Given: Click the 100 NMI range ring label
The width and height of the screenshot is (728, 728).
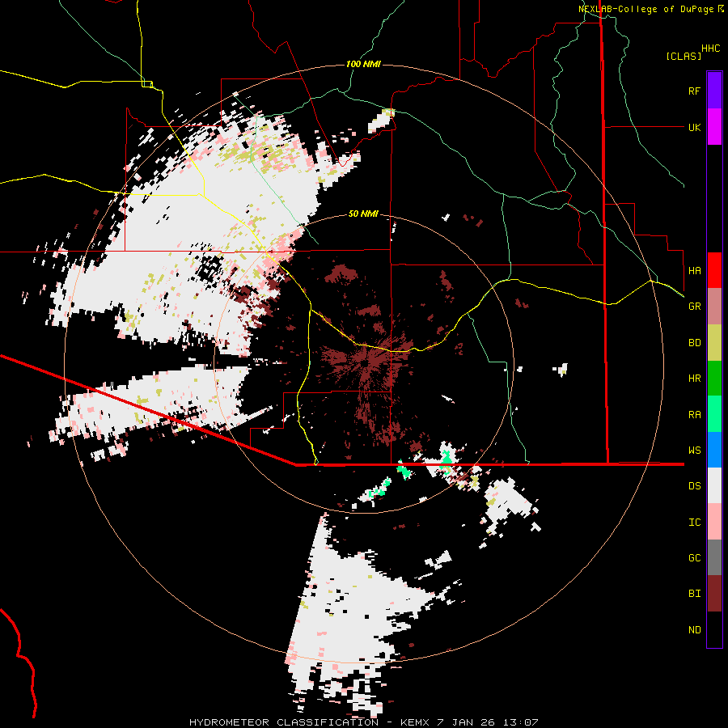Looking at the screenshot, I should click(363, 64).
